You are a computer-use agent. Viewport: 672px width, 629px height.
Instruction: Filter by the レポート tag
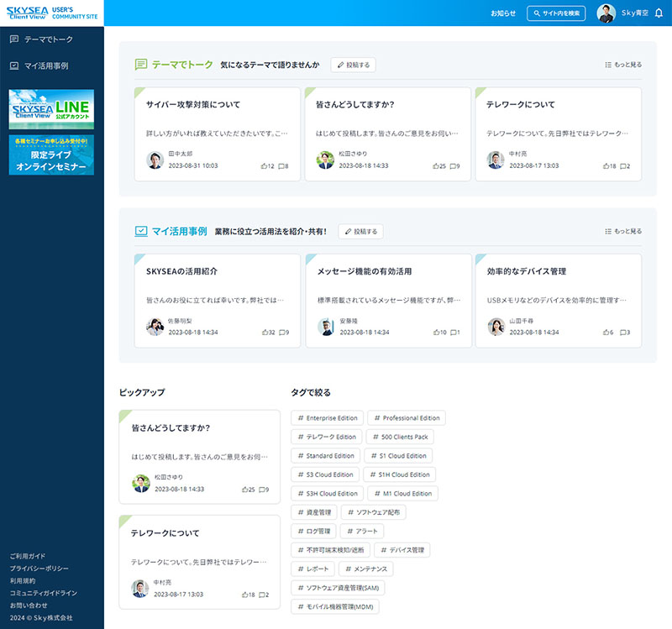(x=312, y=569)
